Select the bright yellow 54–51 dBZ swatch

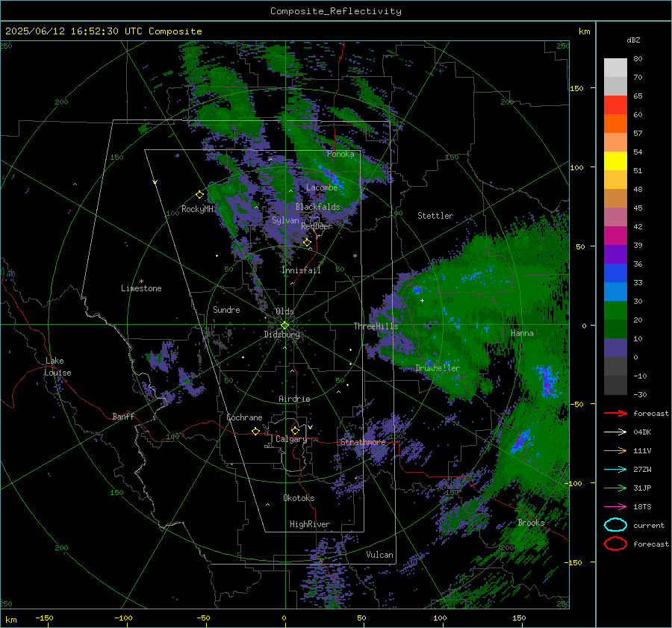tap(615, 161)
